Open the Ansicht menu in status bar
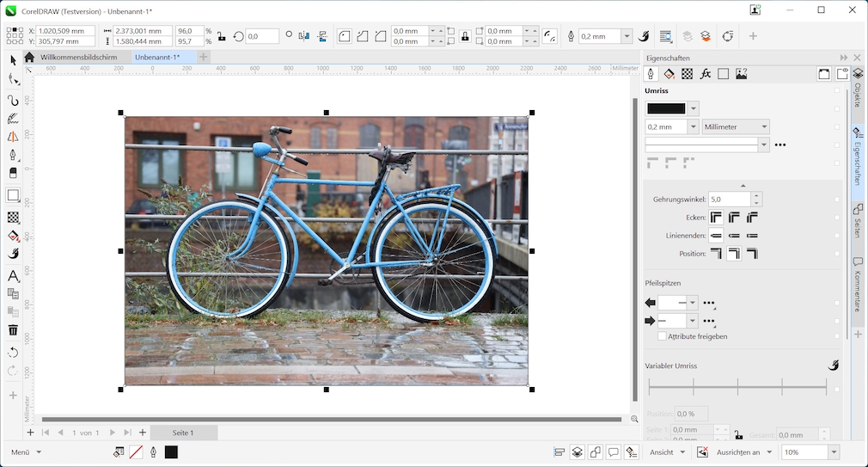 pyautogui.click(x=667, y=452)
